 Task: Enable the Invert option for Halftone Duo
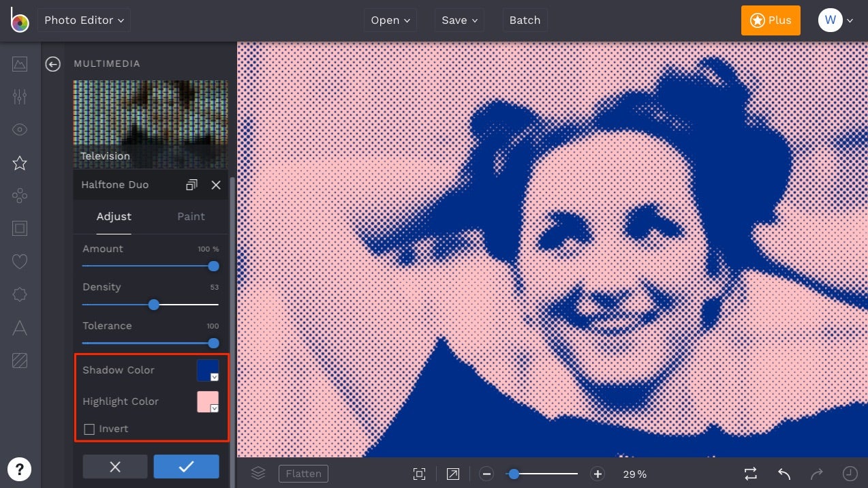pyautogui.click(x=89, y=429)
